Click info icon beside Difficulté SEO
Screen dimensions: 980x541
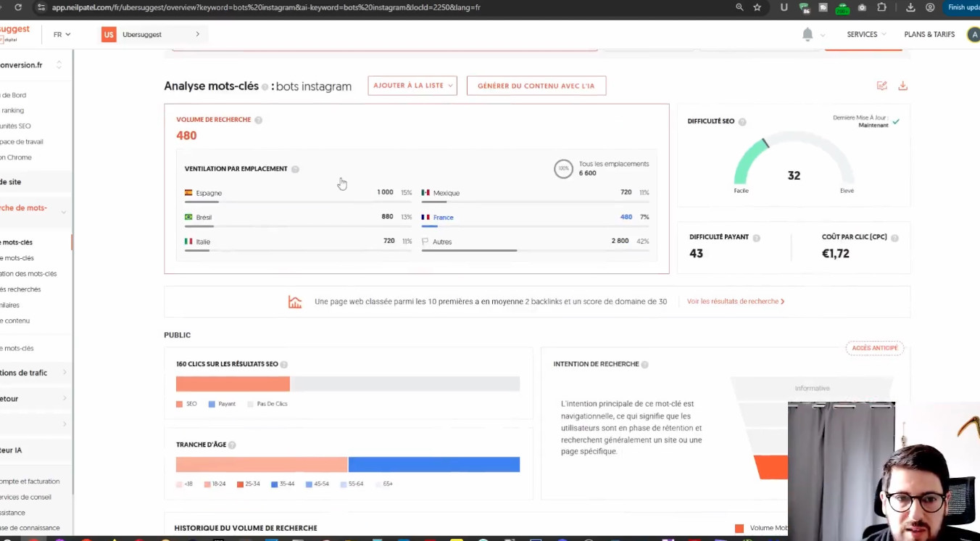tap(742, 122)
